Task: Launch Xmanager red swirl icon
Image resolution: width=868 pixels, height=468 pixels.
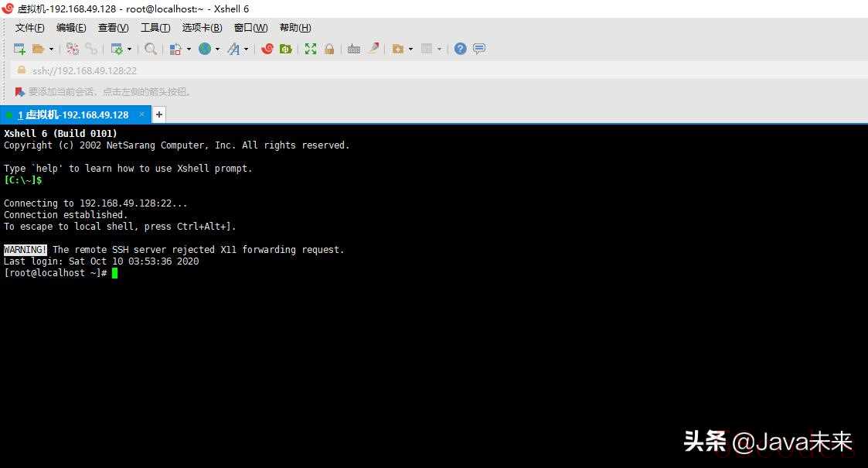Action: (267, 49)
